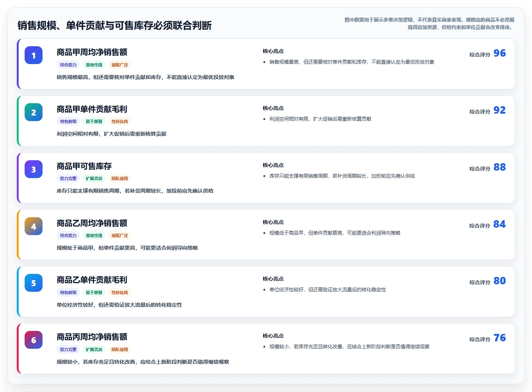Select the 商品乙单件贡献毛利 card title
The height and width of the screenshot is (392, 532).
92,280
